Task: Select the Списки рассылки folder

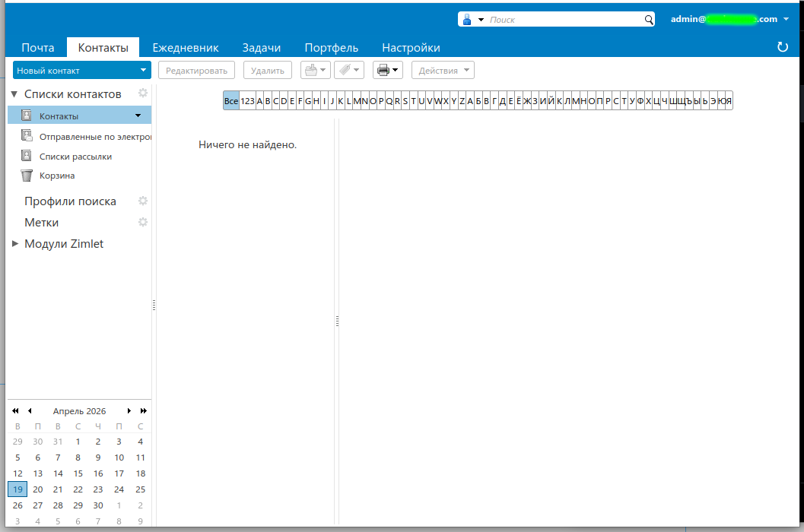Action: (x=79, y=156)
